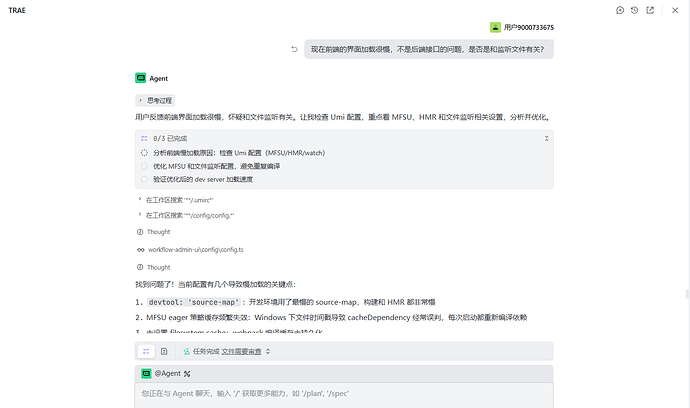Click the undo arrow beside user message
Image resolution: width=690 pixels, height=408 pixels.
click(x=294, y=49)
